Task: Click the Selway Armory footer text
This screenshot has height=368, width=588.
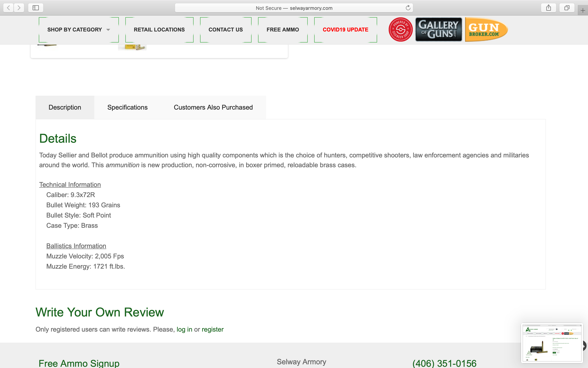Action: pyautogui.click(x=301, y=362)
